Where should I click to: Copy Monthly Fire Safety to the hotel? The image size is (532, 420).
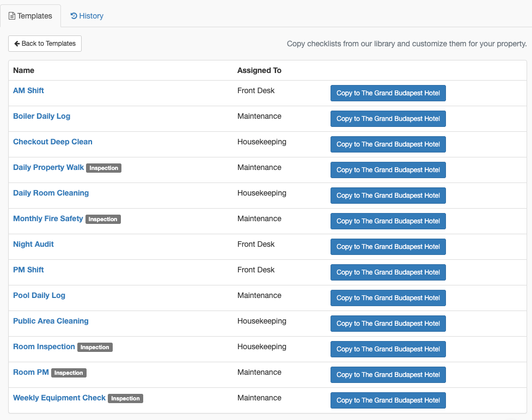click(388, 221)
